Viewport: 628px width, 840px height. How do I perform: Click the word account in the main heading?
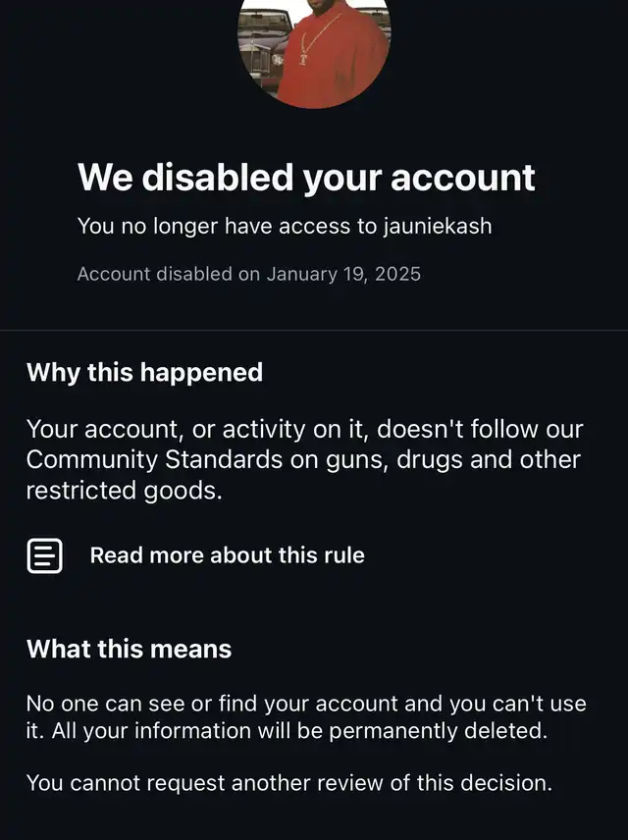click(x=463, y=178)
